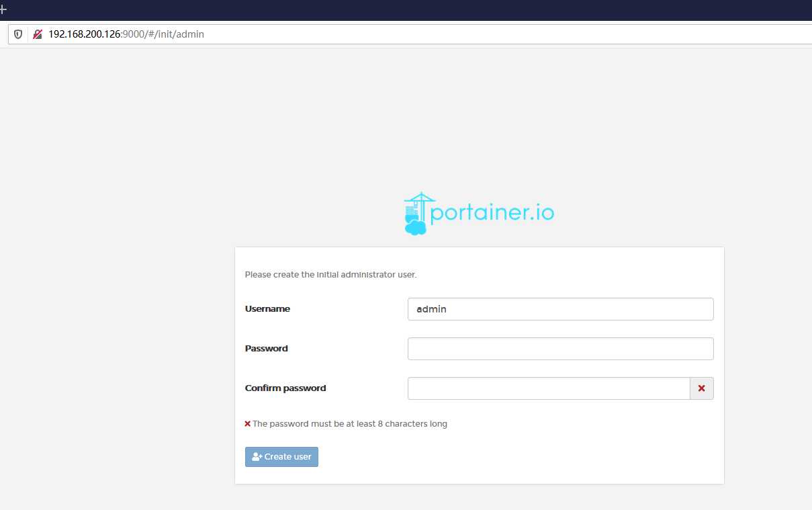Click the password length warning text

pos(350,424)
